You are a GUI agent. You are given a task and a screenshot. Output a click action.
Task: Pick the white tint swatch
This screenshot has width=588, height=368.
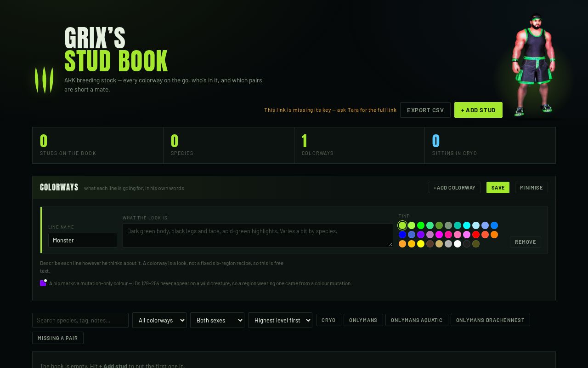point(458,244)
